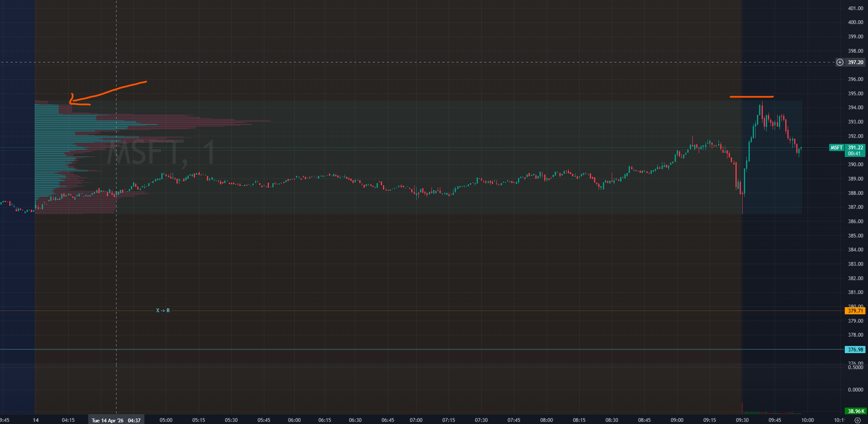This screenshot has width=868, height=424.
Task: Open chart settings hexagon gear icon
Action: pos(857,420)
